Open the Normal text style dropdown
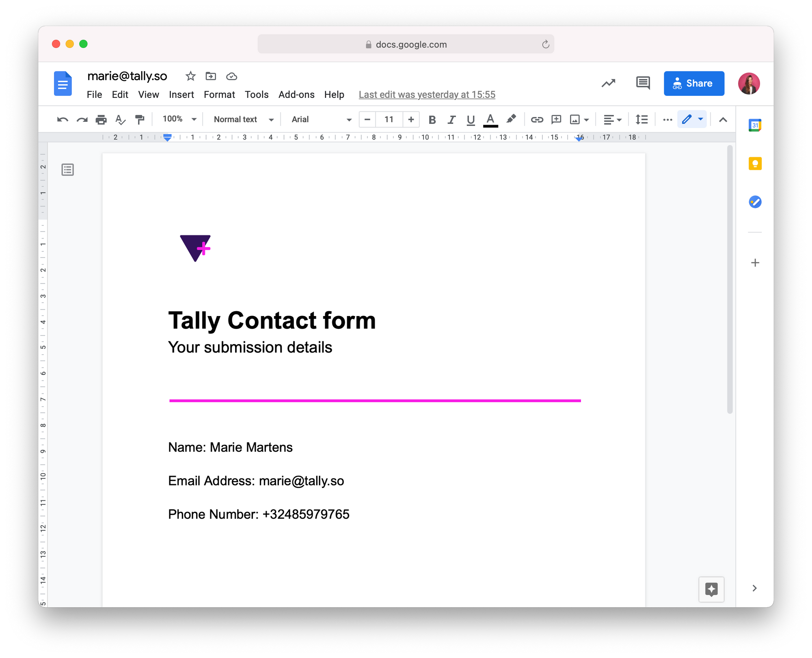Screen dimensions: 812x658 [244, 119]
